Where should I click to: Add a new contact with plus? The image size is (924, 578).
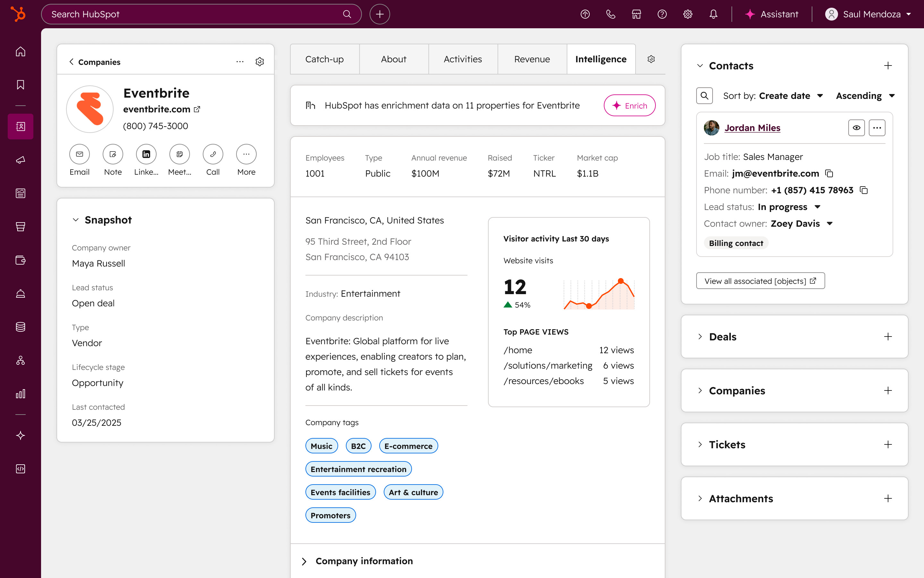click(888, 66)
